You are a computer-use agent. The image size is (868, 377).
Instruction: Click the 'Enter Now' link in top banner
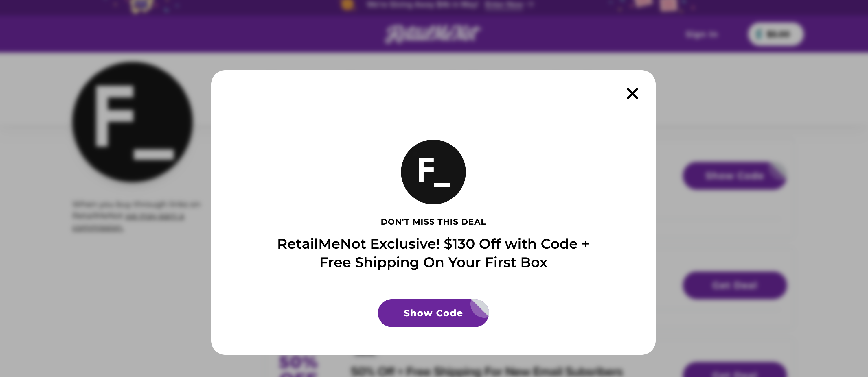coord(504,5)
